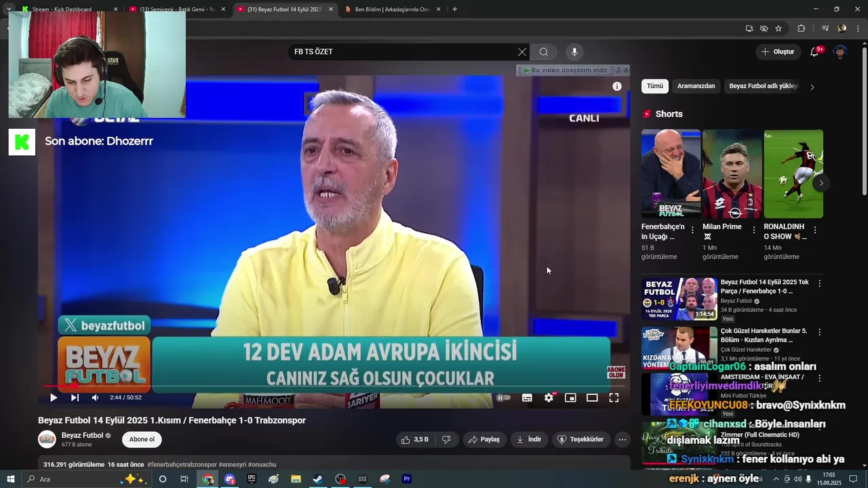Open Çok Güzel Hareketler 5. Bölüm thumbnail
Viewport: 868px width, 488px height.
pos(679,347)
